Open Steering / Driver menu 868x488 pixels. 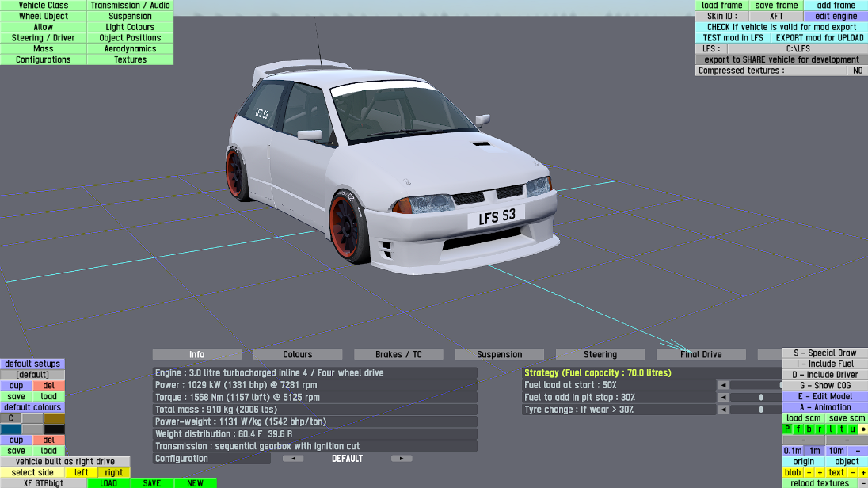(44, 38)
